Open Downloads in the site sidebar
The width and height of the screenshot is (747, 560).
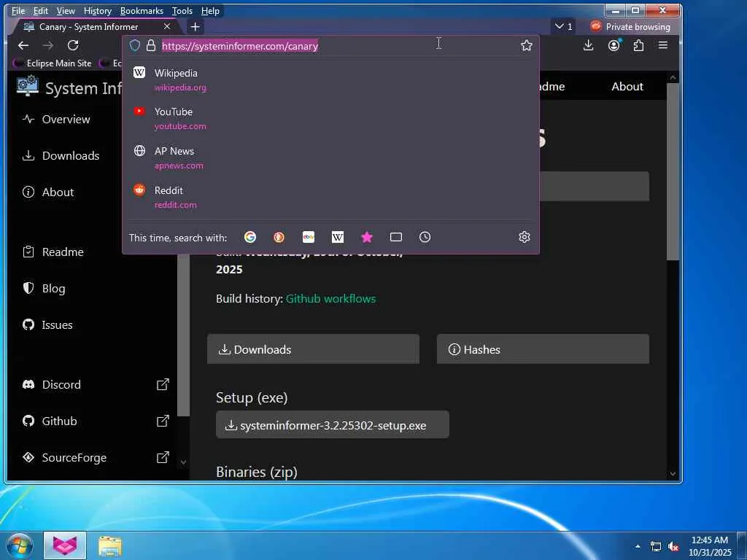click(x=61, y=156)
